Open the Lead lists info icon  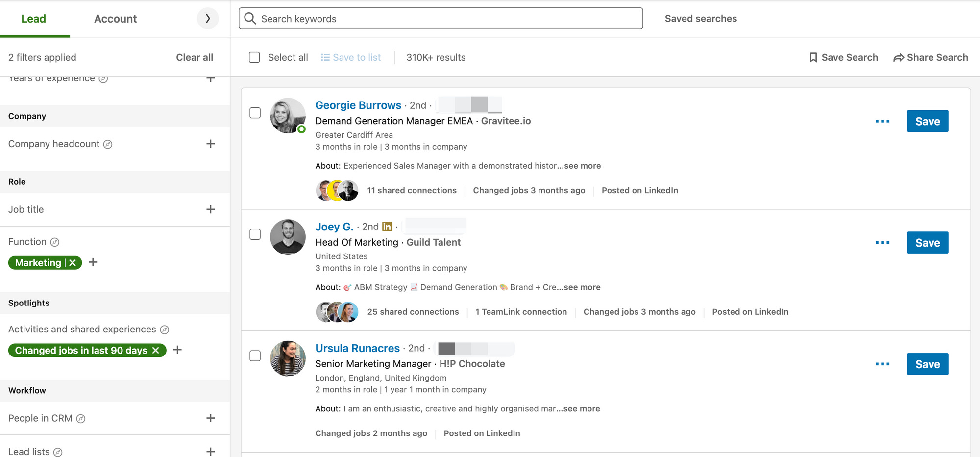[x=58, y=452]
